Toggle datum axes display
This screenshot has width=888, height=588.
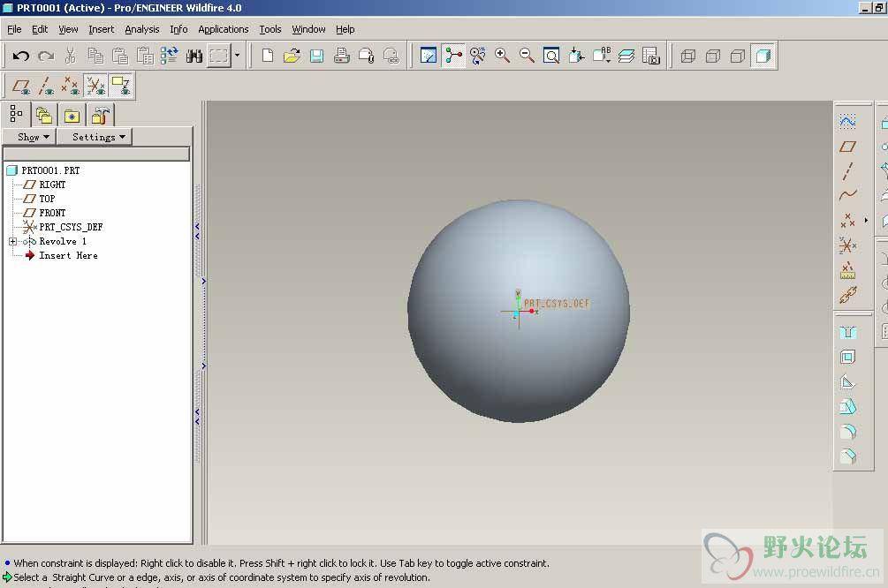pos(46,86)
